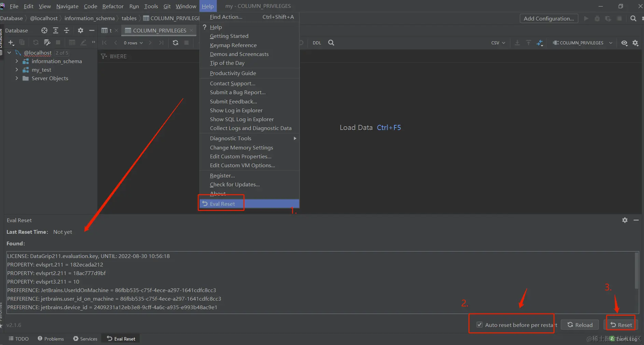Expand the Server Objects folder
This screenshot has width=644, height=345.
point(17,78)
